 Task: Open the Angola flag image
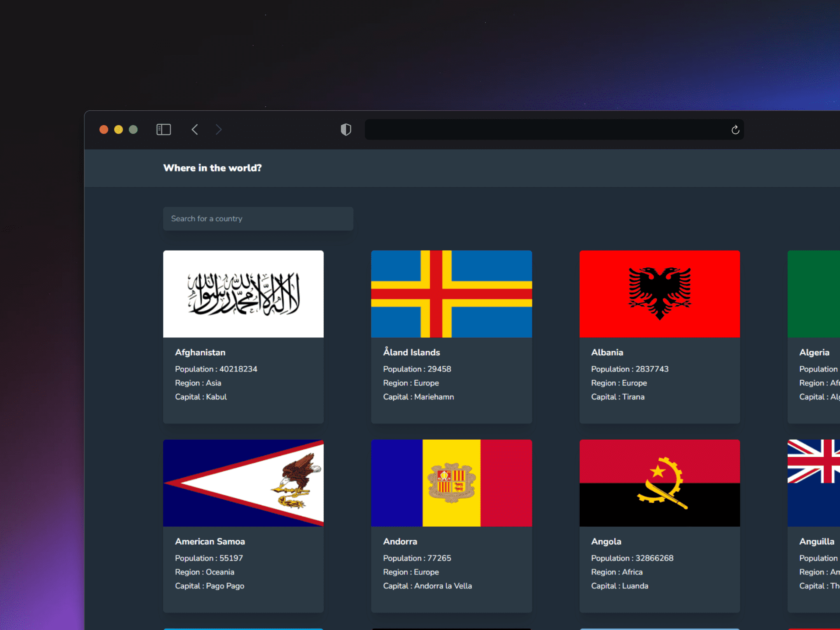pyautogui.click(x=660, y=483)
